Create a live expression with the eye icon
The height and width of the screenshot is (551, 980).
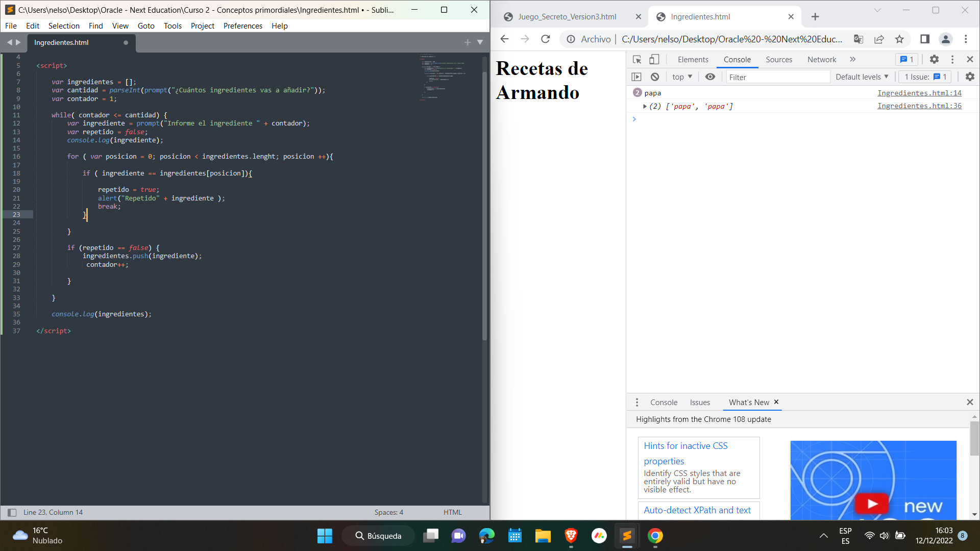click(x=710, y=77)
